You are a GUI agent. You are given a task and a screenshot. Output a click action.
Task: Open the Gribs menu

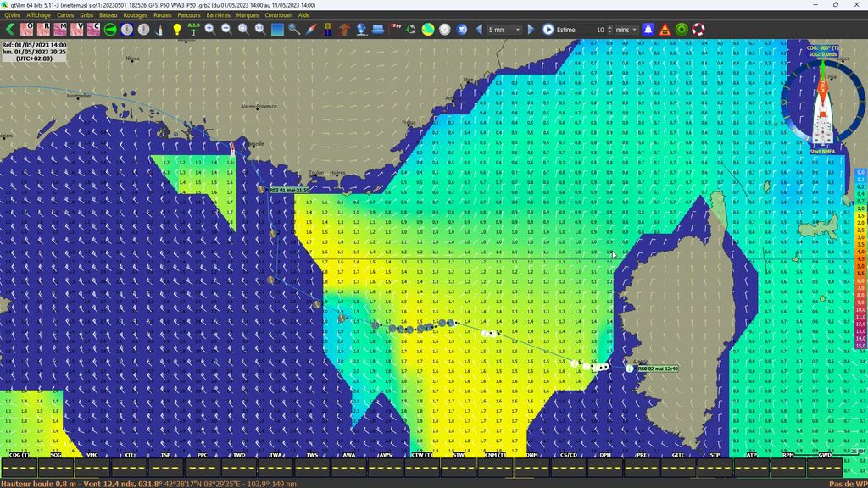click(86, 15)
